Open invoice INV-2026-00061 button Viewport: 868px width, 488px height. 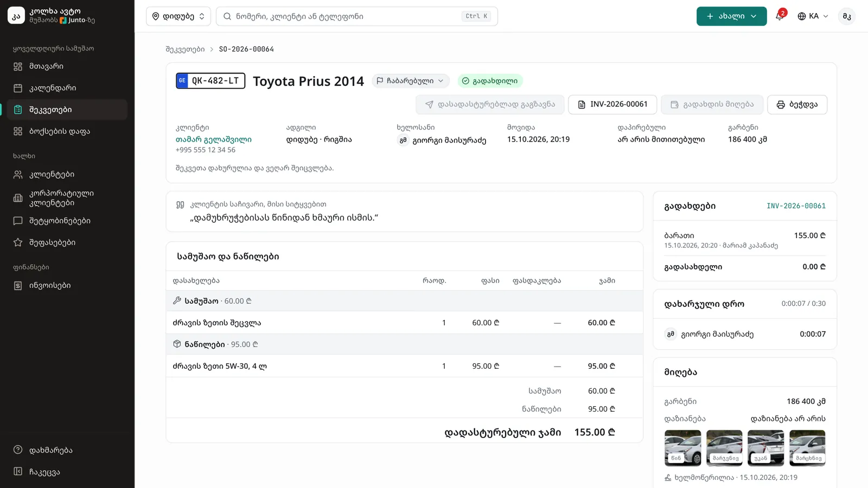point(612,105)
